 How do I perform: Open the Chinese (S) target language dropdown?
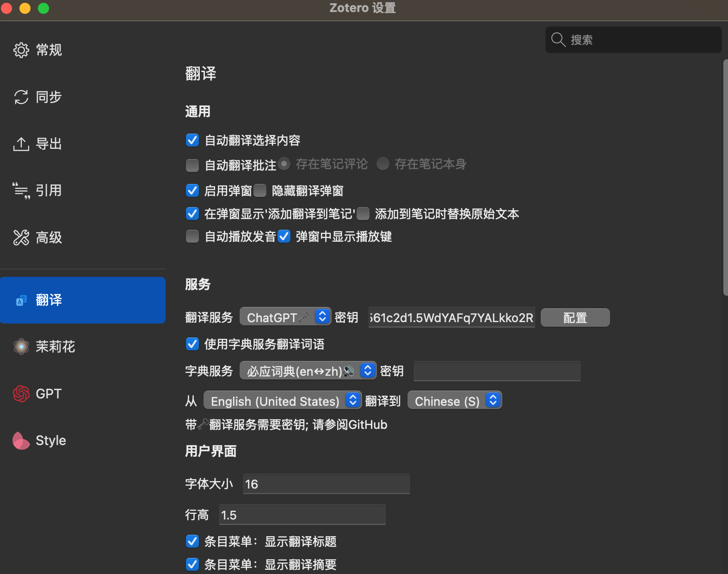click(x=455, y=401)
